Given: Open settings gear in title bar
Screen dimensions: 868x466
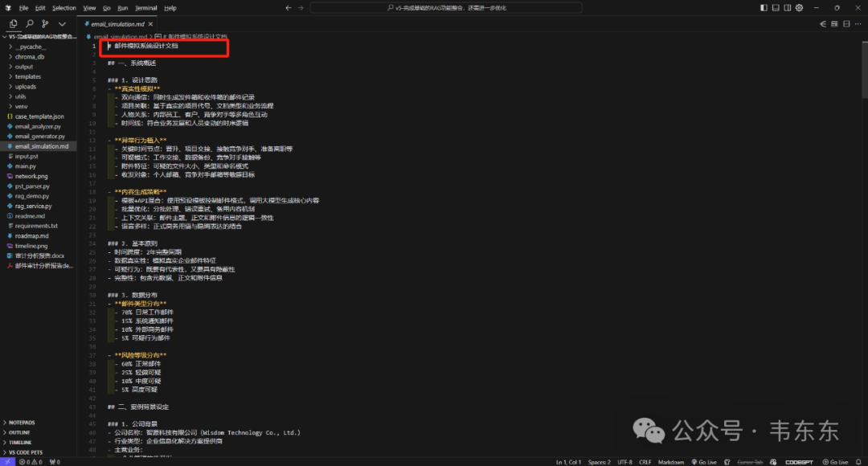Looking at the screenshot, I should point(800,8).
